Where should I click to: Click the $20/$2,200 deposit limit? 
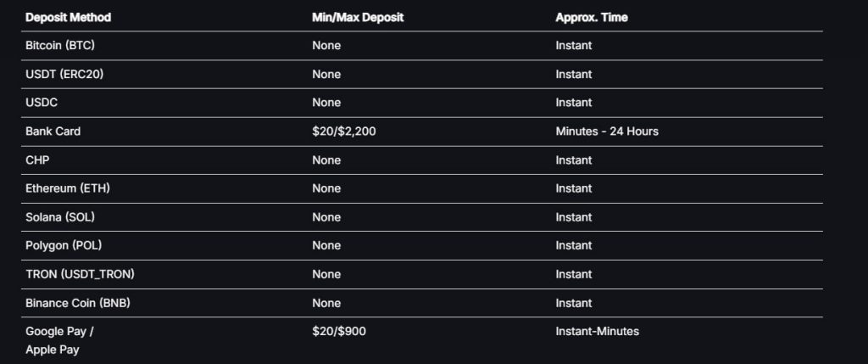tap(344, 132)
